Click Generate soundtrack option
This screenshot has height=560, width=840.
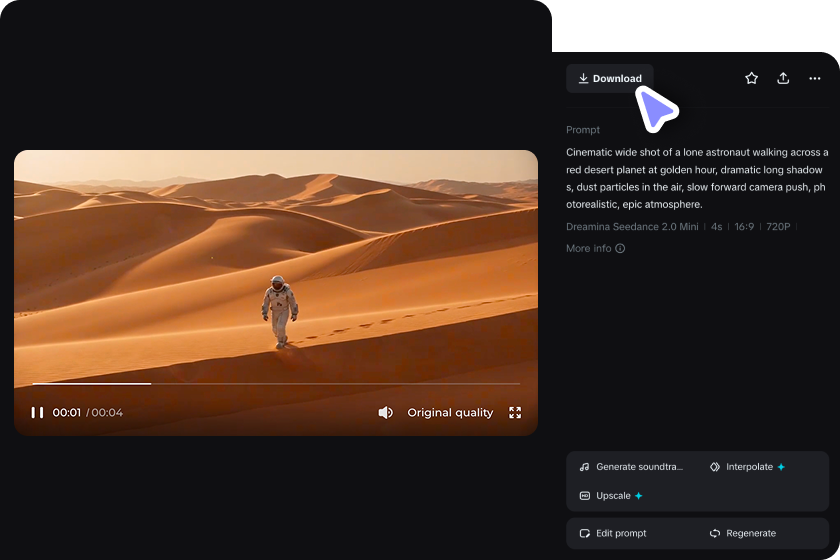[632, 467]
